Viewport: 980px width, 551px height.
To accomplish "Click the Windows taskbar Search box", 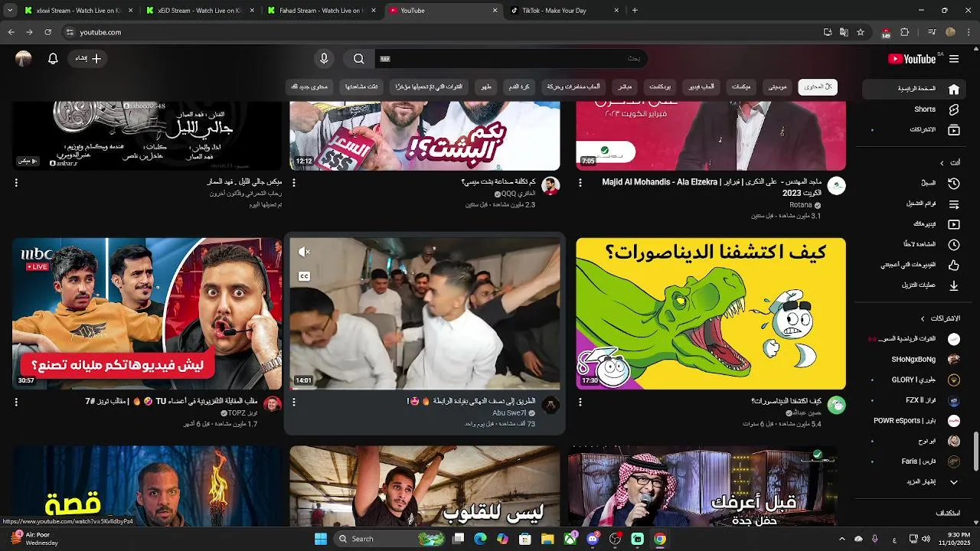I will [x=390, y=539].
